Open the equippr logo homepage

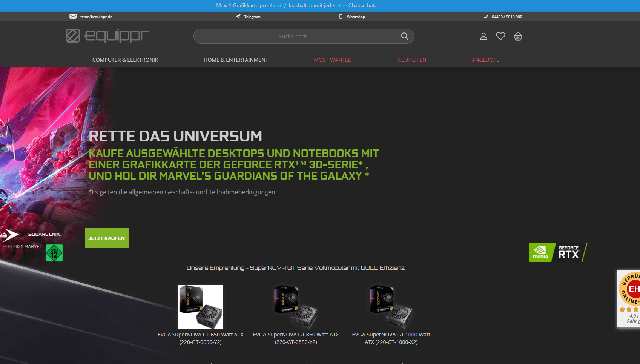pyautogui.click(x=107, y=36)
